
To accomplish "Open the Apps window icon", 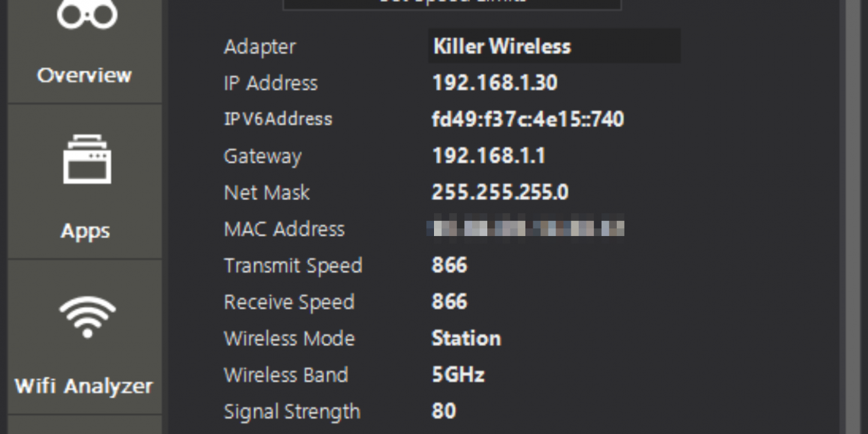I will pos(87,158).
